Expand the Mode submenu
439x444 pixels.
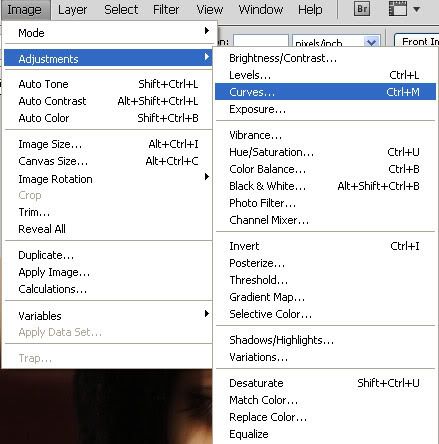[x=108, y=33]
